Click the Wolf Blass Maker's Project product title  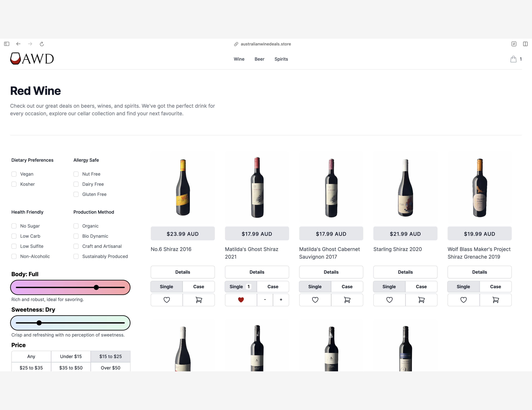479,253
